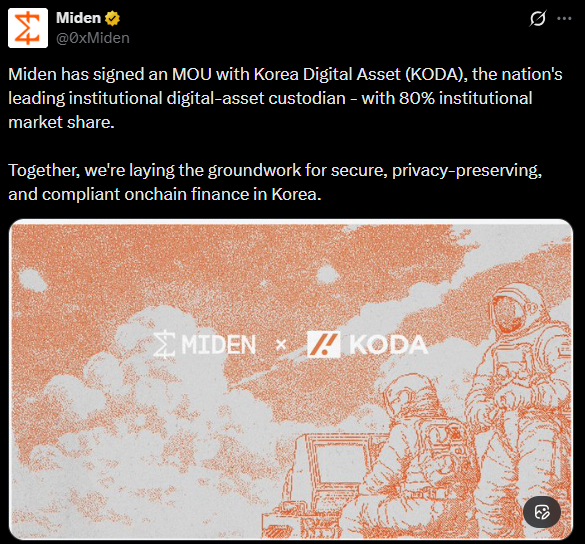585x544 pixels.
Task: Click the paragraph starting with Together
Action: [x=275, y=182]
